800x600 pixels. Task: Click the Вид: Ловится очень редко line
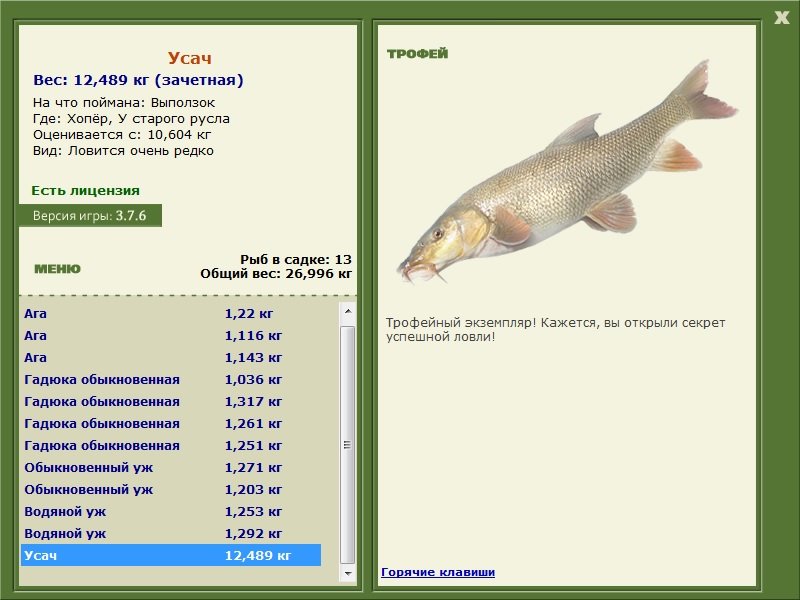coord(123,151)
